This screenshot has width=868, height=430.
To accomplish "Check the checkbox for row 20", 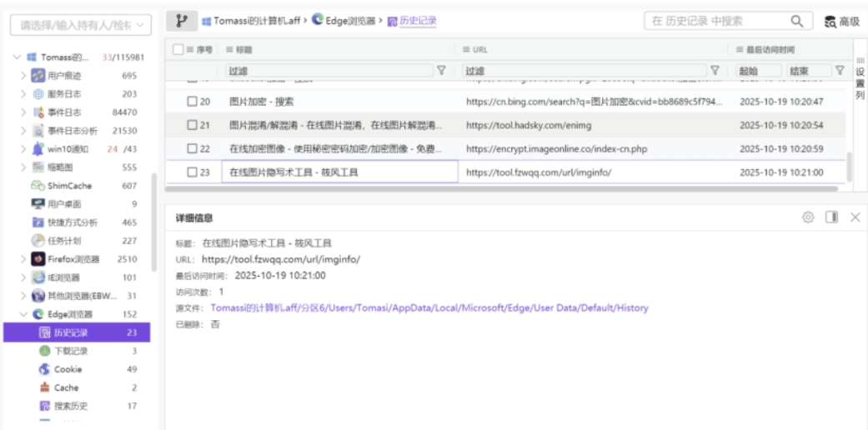I will [192, 102].
